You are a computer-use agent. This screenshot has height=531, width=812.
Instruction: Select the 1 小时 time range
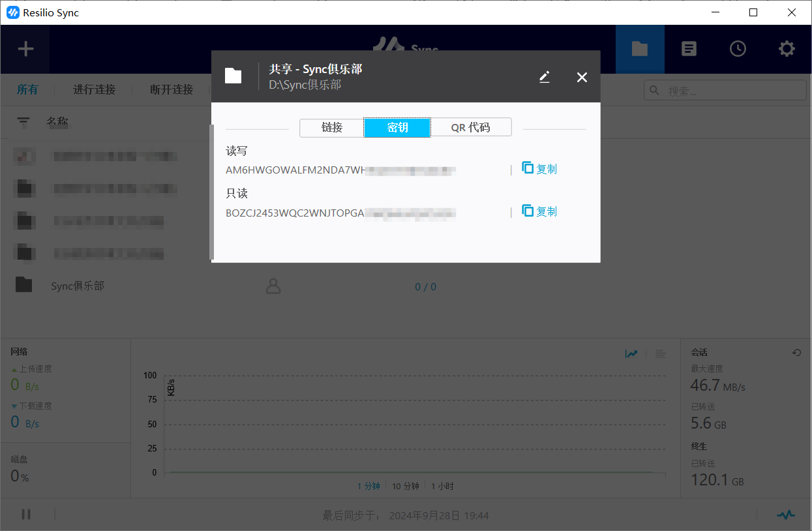click(x=442, y=486)
